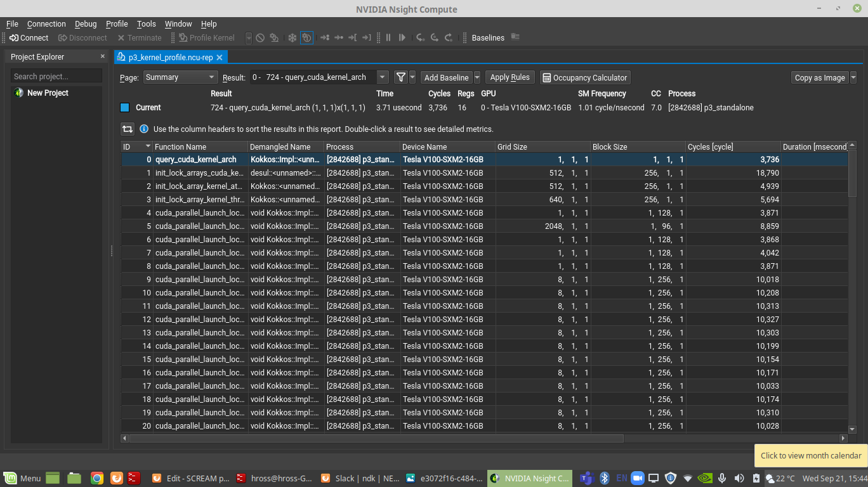Click the resume execution icon

[x=402, y=37]
